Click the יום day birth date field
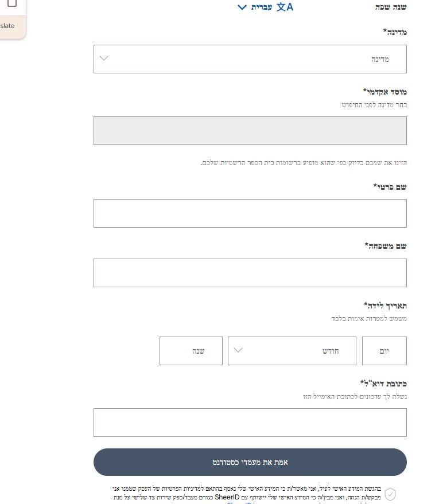This screenshot has height=504, width=439. [384, 351]
